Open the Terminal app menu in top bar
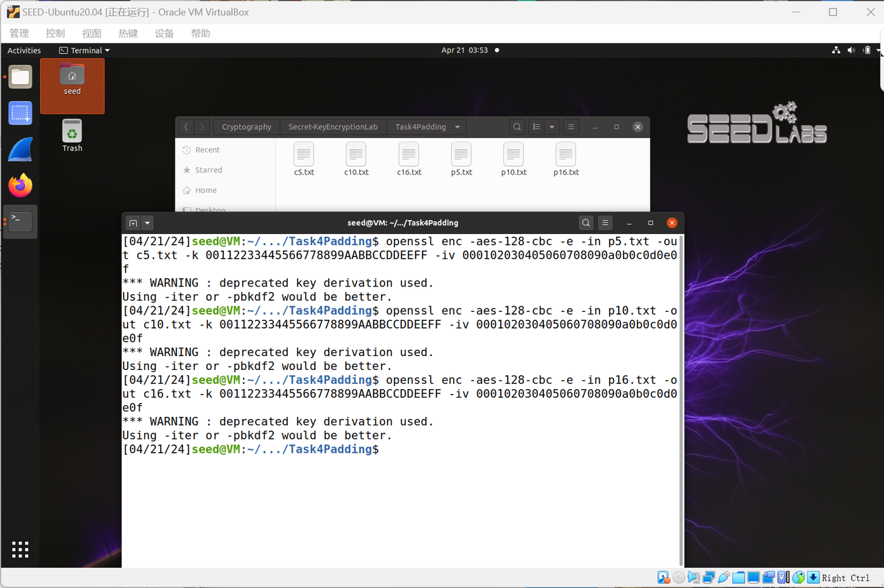 pyautogui.click(x=84, y=50)
